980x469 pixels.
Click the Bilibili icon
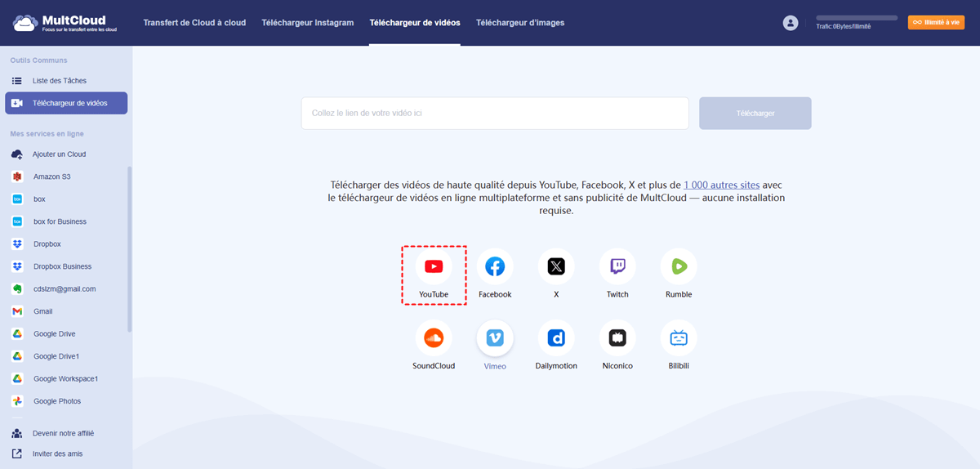pos(679,338)
